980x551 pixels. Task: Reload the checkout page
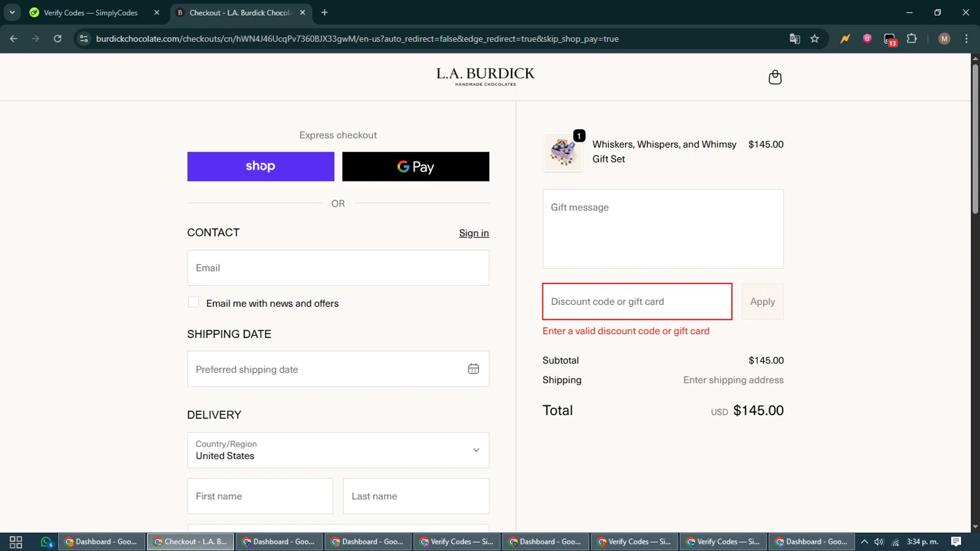(x=57, y=39)
